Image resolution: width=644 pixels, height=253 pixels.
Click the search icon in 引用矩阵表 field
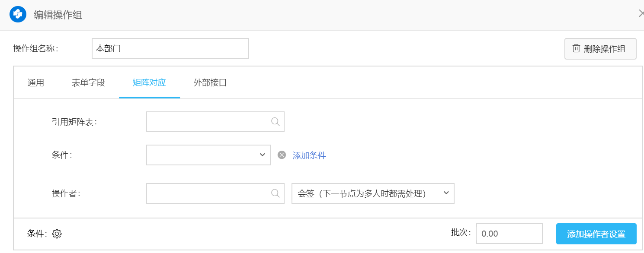[x=275, y=122]
